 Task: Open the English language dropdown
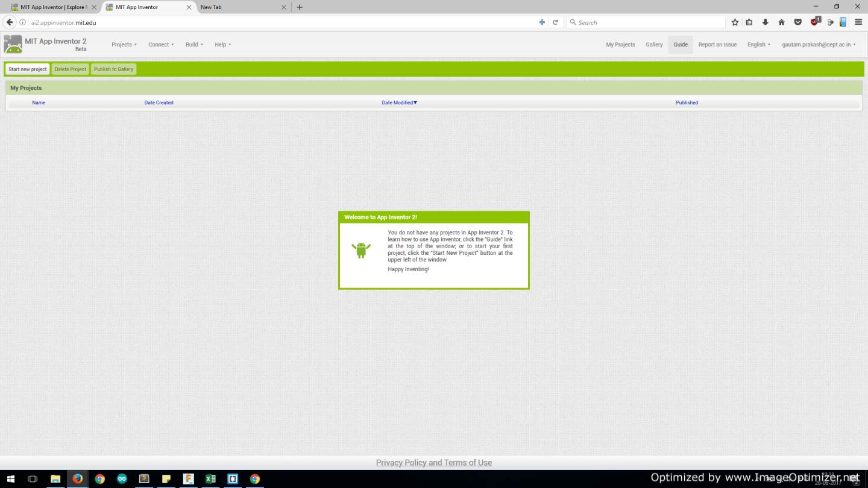(759, 45)
